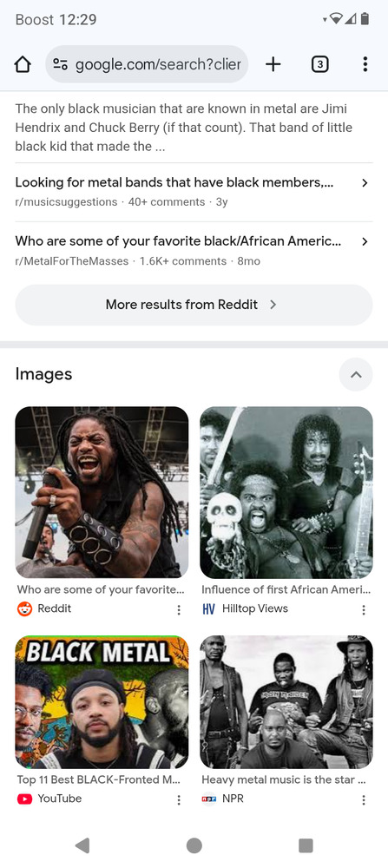Open a new tab with plus icon

[273, 65]
